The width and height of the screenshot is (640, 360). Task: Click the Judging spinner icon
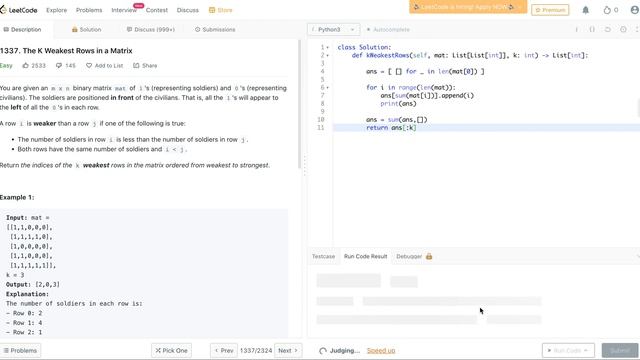323,351
